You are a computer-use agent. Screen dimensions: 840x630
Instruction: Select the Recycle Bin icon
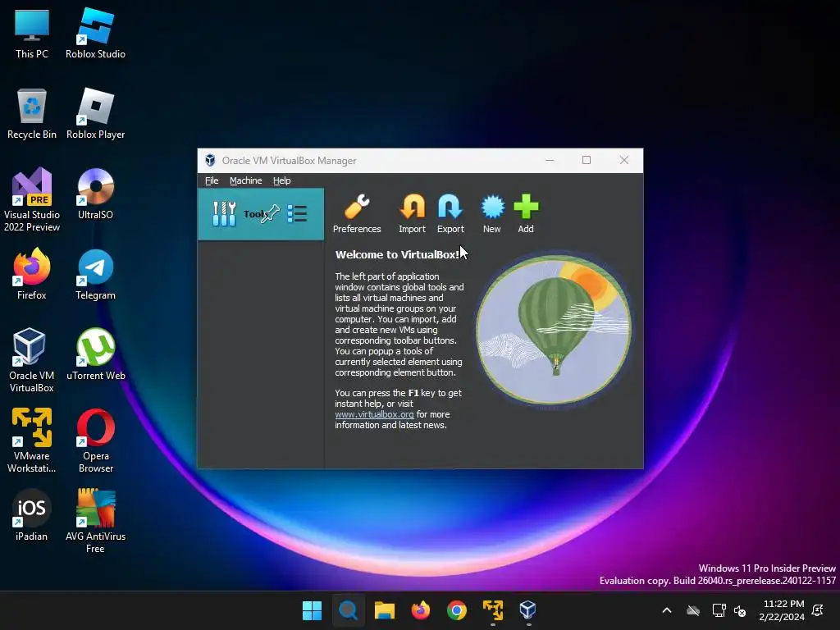pos(32,114)
